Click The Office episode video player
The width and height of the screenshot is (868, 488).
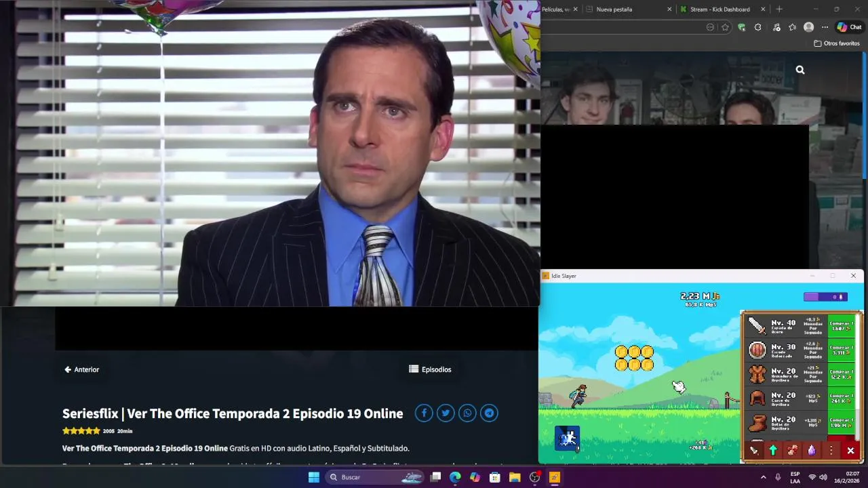point(270,153)
